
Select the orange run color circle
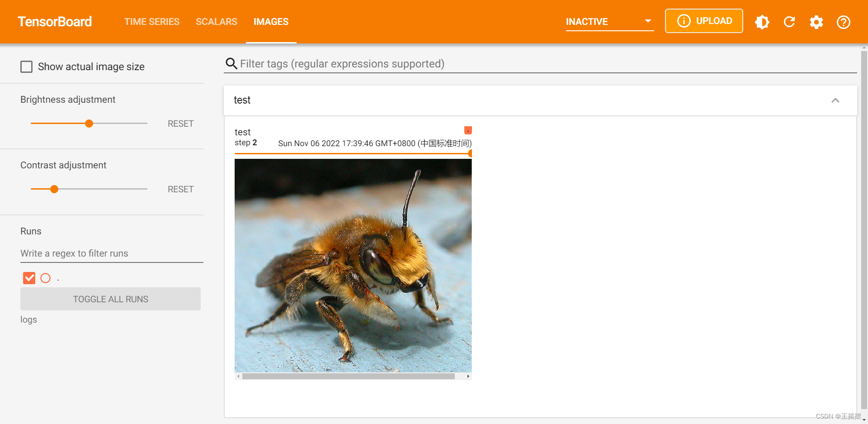coord(45,278)
